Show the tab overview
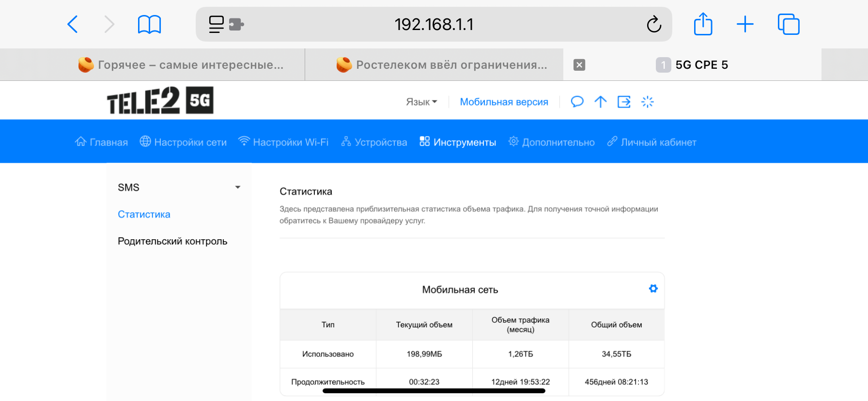The image size is (868, 401). pyautogui.click(x=789, y=24)
